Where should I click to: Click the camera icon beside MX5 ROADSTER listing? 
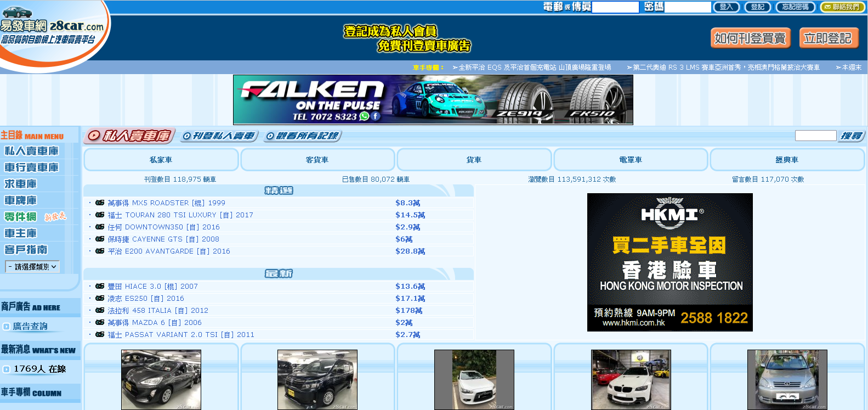click(x=100, y=203)
